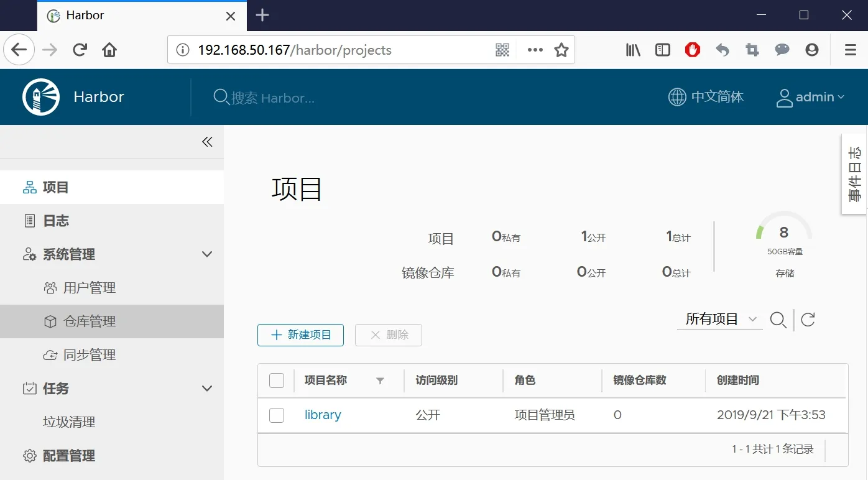Open the library project
The height and width of the screenshot is (480, 868).
click(322, 415)
